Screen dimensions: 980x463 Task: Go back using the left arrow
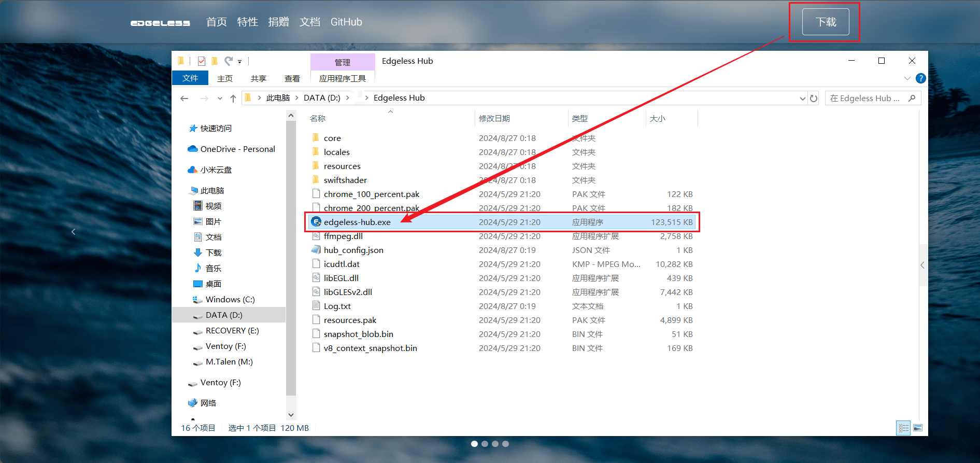(x=184, y=98)
